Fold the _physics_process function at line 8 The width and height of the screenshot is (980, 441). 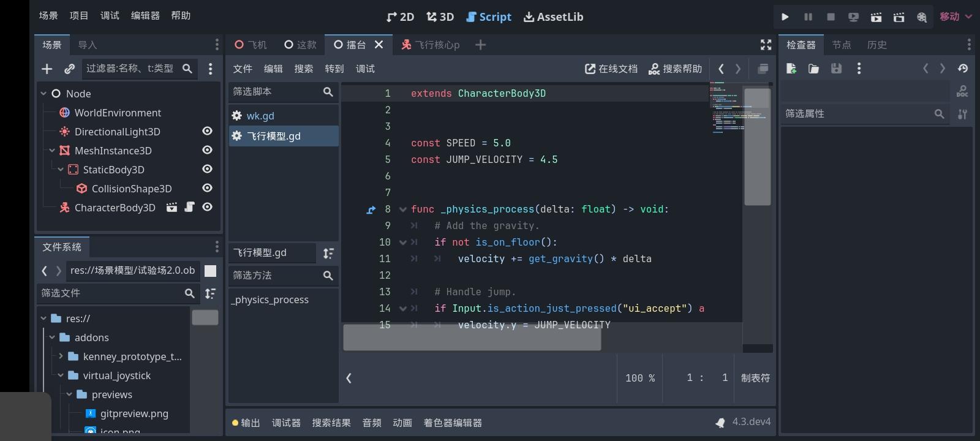tap(402, 209)
